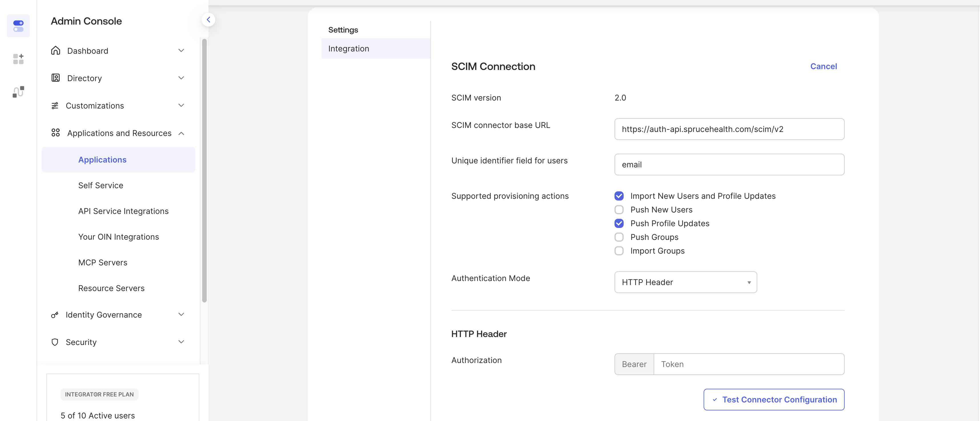980x421 pixels.
Task: Click the Authorization Token field
Action: tap(749, 364)
